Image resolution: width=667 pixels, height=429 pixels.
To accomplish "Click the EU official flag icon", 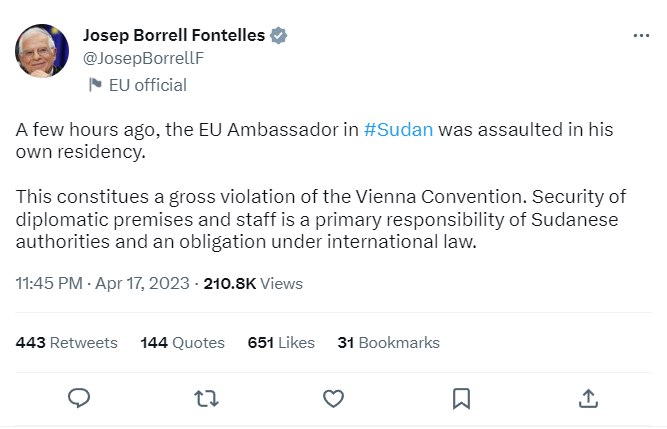I will point(95,85).
